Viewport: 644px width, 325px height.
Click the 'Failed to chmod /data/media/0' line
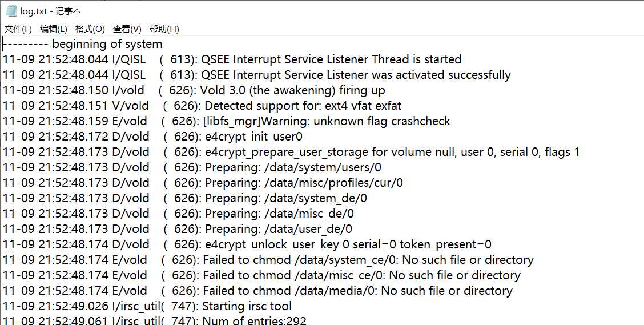tap(258, 291)
